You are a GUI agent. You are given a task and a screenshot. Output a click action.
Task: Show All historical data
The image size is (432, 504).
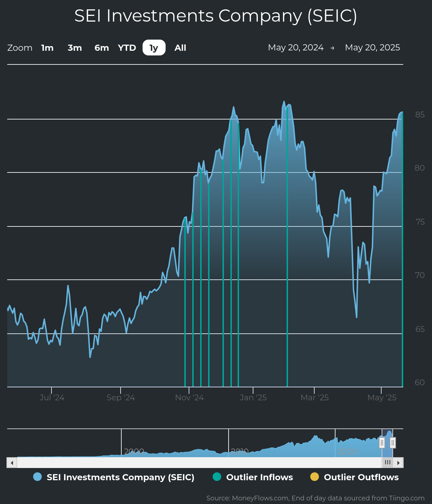coord(180,48)
